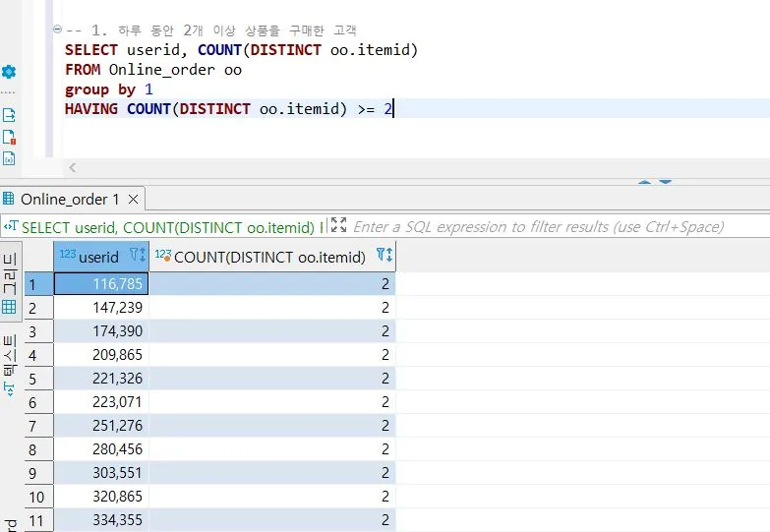The width and height of the screenshot is (770, 532).
Task: Click the output panel icon with arrow
Action: 9,115
